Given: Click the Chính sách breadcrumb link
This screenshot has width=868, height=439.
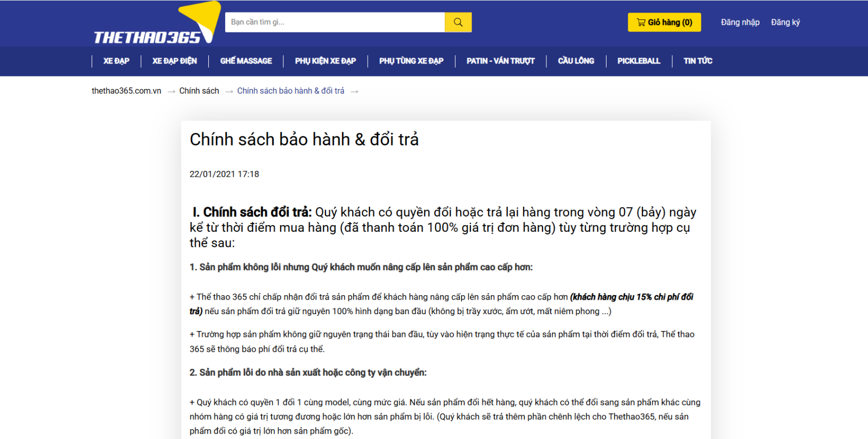Looking at the screenshot, I should pyautogui.click(x=199, y=91).
